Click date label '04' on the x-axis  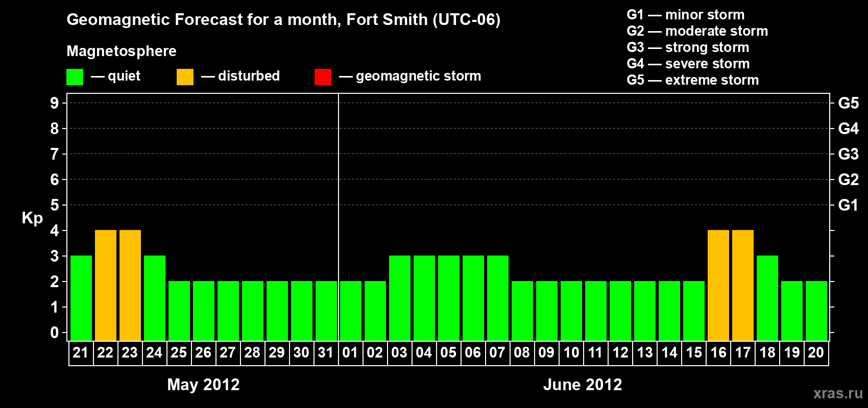pos(424,352)
